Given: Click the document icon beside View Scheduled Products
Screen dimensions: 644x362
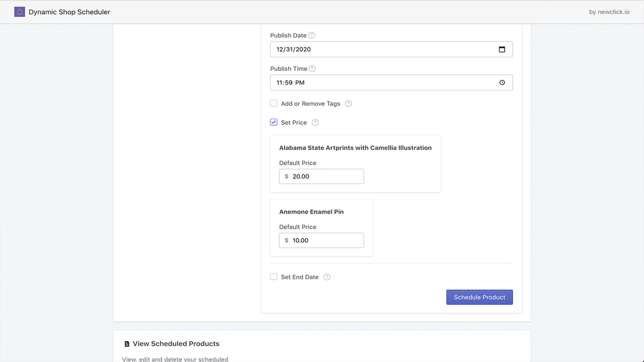Looking at the screenshot, I should (x=127, y=344).
